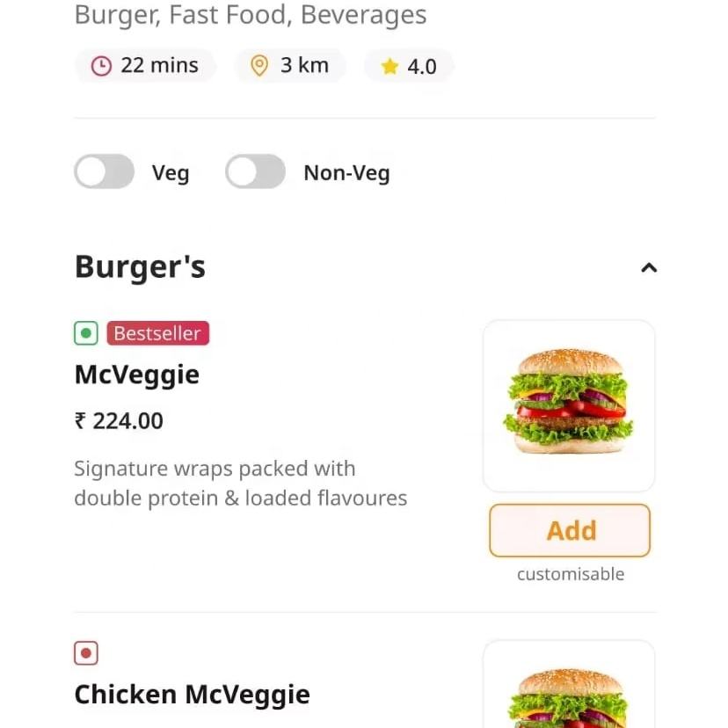Open the McVeggie item title
Viewport: 728px width, 728px height.
[137, 375]
